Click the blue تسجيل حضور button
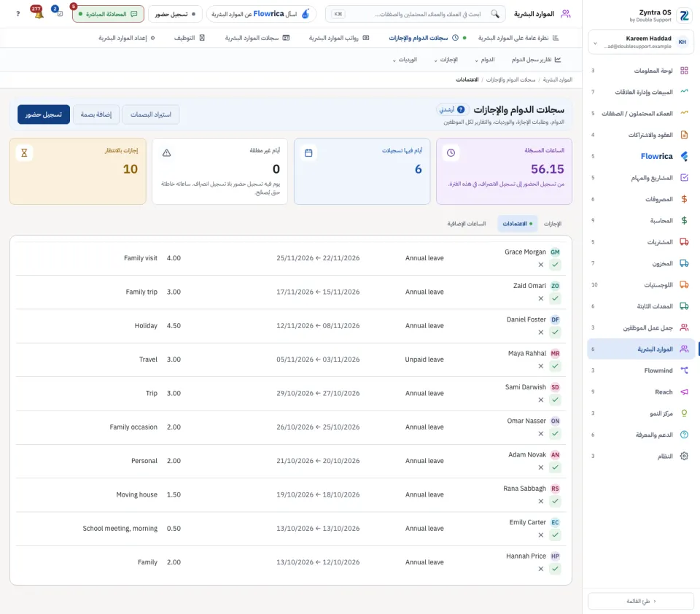This screenshot has width=700, height=614. (x=44, y=114)
